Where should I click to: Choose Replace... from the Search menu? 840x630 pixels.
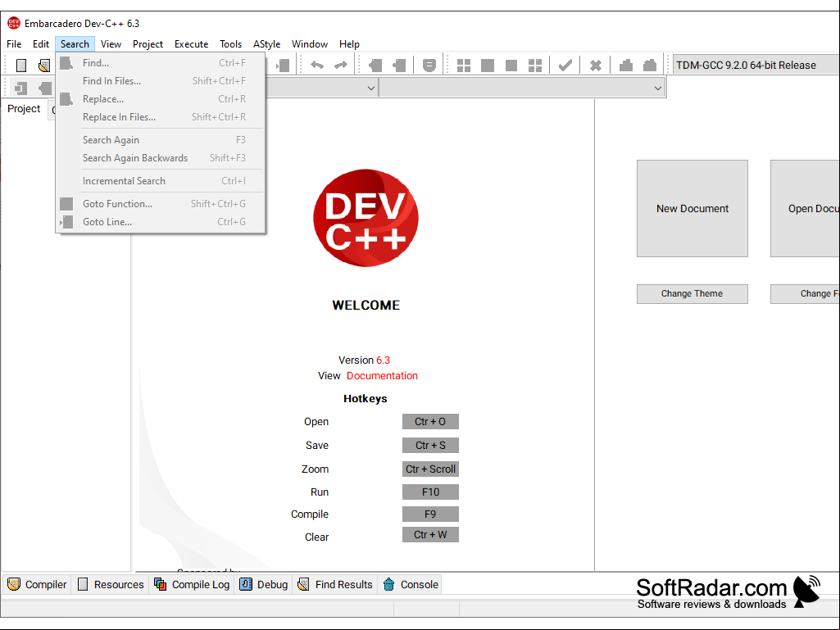[x=160, y=99]
